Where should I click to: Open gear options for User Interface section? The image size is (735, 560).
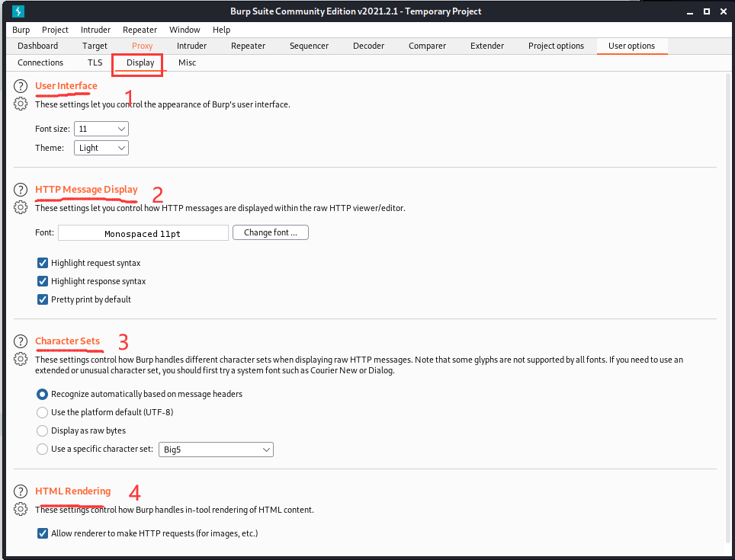(x=20, y=104)
